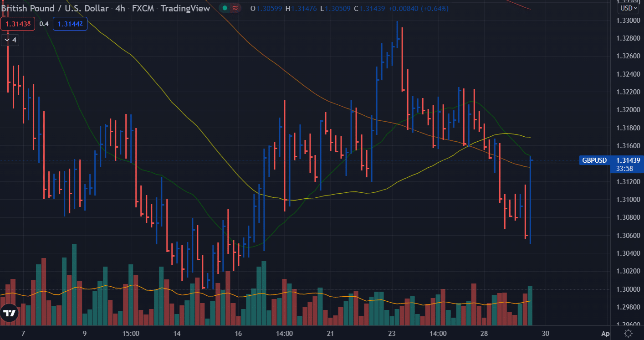644x340 pixels.
Task: Open the USD currency dropdown
Action: coord(628,8)
